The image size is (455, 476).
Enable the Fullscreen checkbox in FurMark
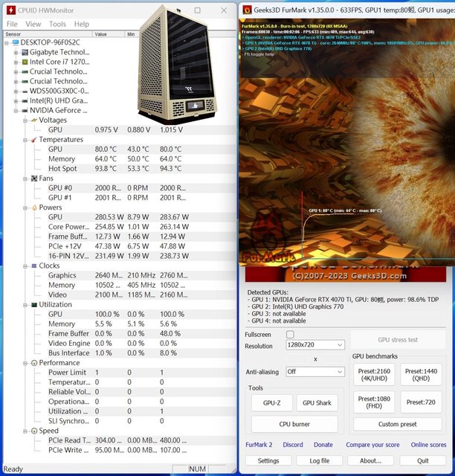(290, 335)
